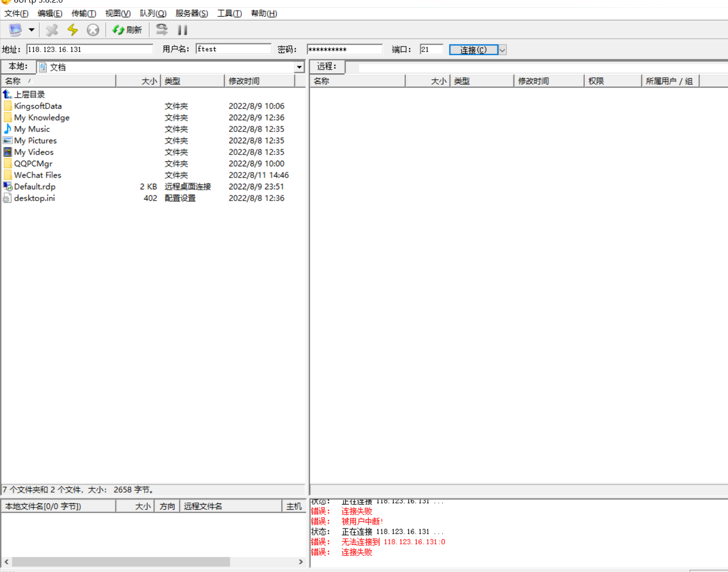Expand the dropdown arrow beside 连接 button

point(502,50)
